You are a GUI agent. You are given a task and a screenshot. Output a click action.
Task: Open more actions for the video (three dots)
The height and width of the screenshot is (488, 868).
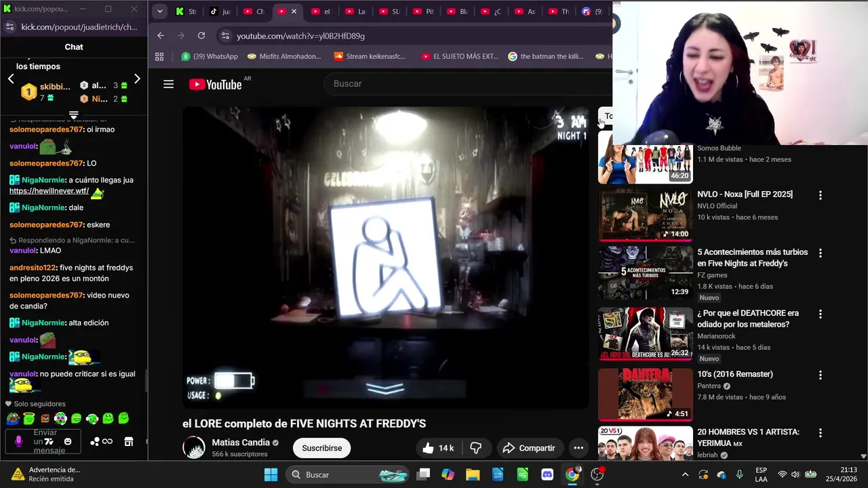578,448
